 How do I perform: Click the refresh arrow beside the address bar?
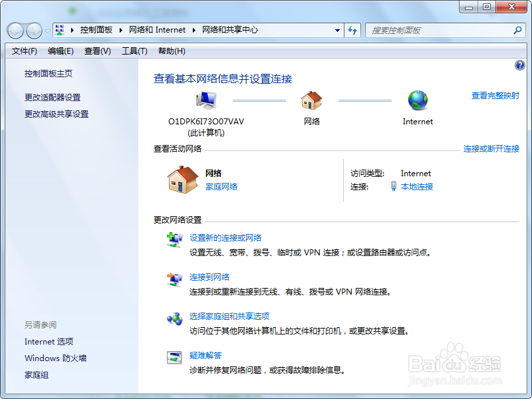point(352,30)
